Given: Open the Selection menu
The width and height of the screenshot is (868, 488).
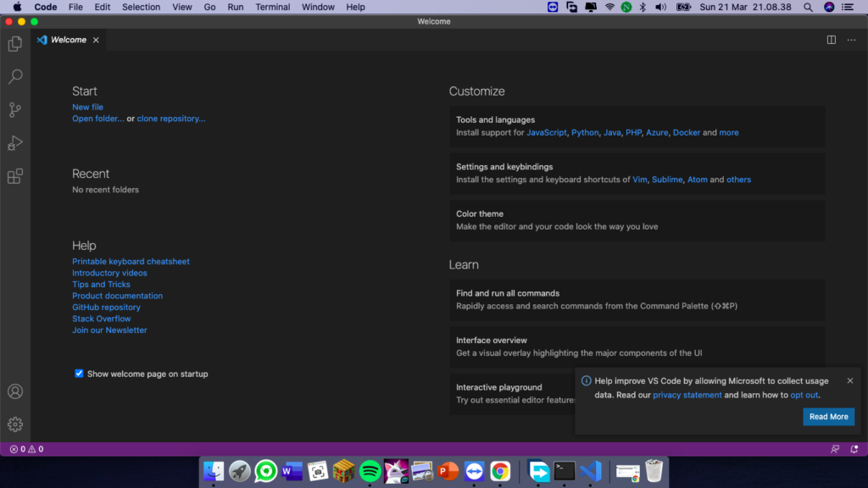Looking at the screenshot, I should (141, 7).
